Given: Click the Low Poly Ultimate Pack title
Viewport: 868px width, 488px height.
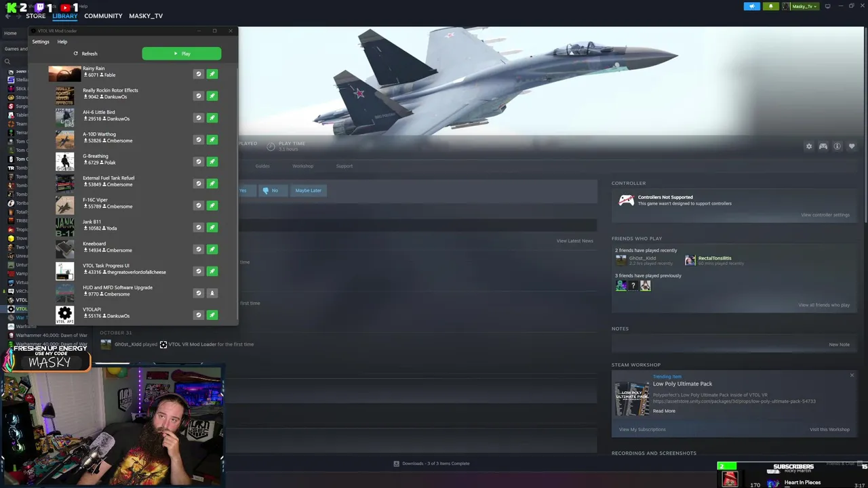Looking at the screenshot, I should point(682,384).
